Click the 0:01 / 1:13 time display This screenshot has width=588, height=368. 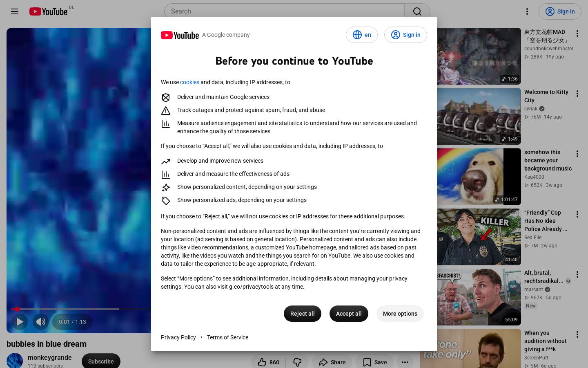[72, 322]
